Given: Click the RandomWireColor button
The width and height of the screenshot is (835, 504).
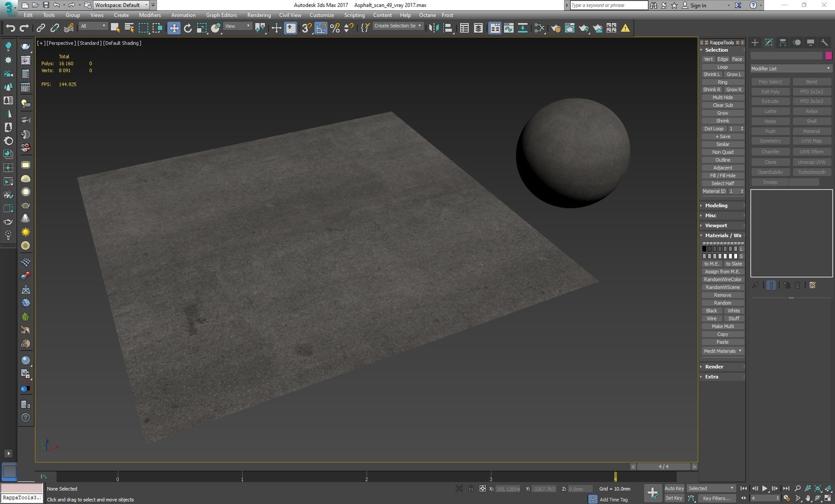Looking at the screenshot, I should click(723, 279).
